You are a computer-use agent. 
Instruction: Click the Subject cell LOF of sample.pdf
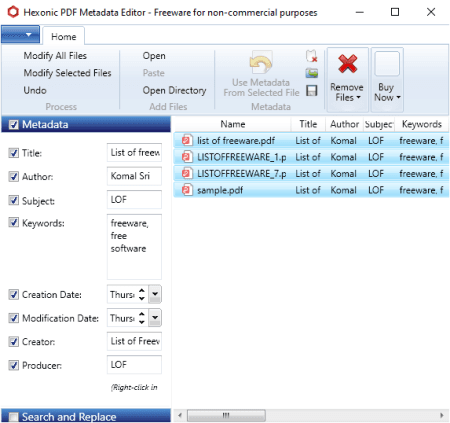point(376,190)
